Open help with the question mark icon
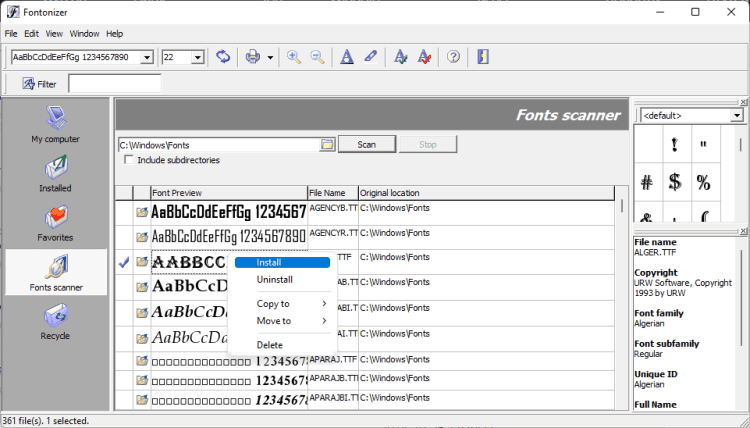Image resolution: width=750 pixels, height=428 pixels. click(x=453, y=57)
